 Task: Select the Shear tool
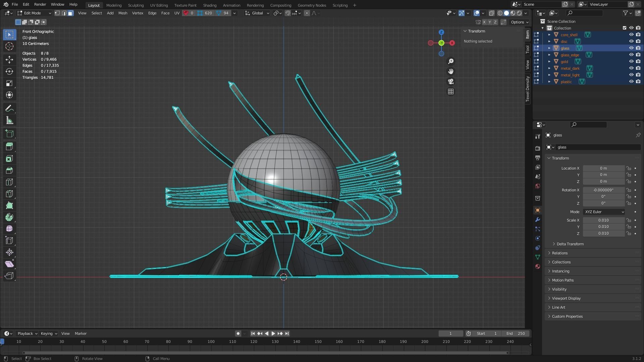click(x=9, y=264)
